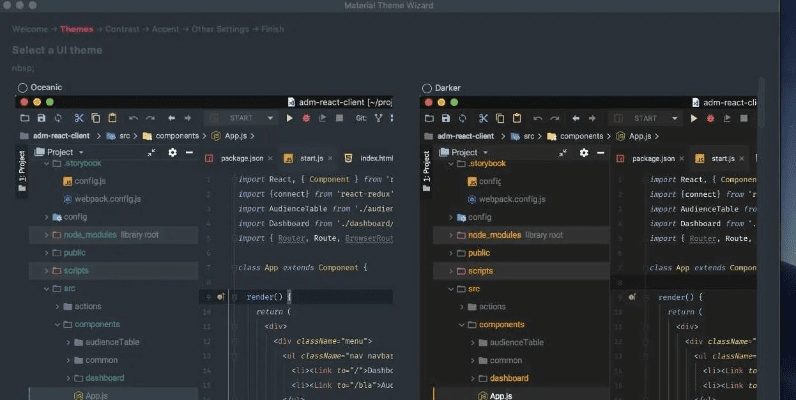
Task: Click the Cut scissors icon in Oceanic preview
Action: click(80, 118)
